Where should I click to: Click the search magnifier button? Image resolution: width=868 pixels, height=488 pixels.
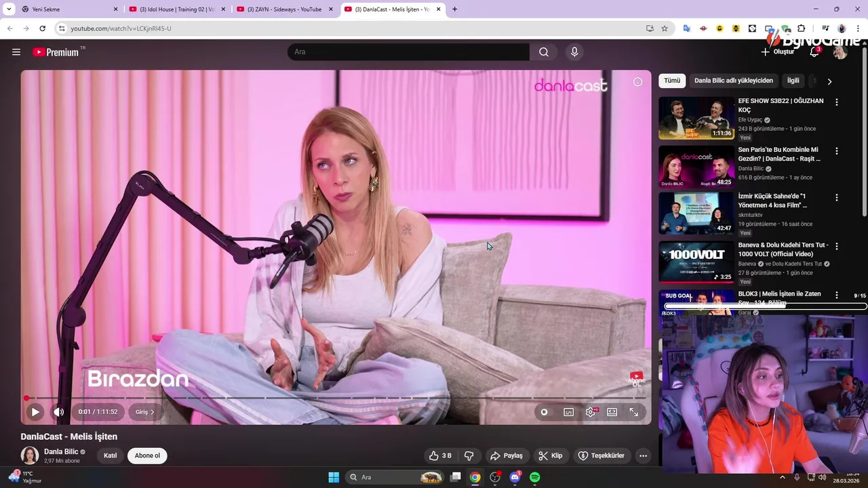pos(544,52)
